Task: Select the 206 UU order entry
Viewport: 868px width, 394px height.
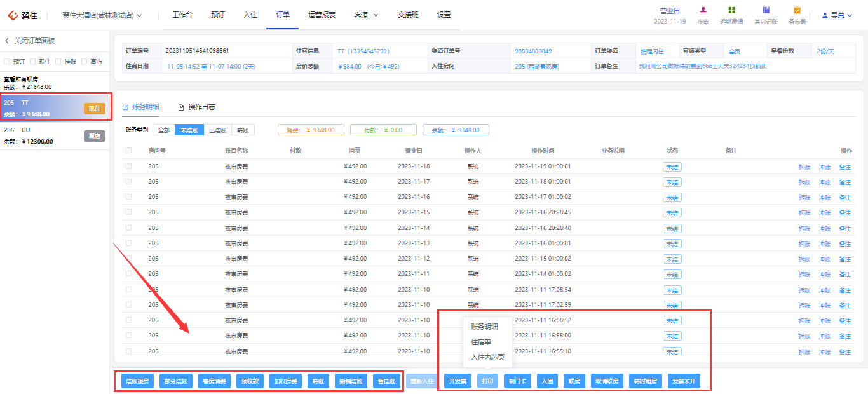Action: click(x=55, y=136)
